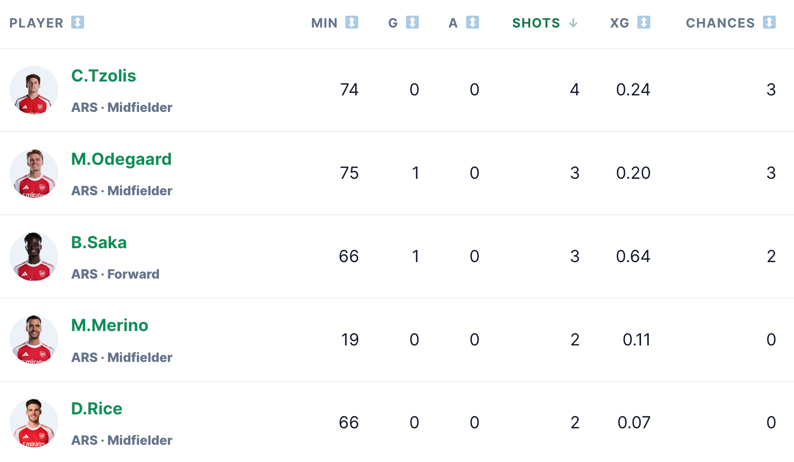Open M.Odegaard player link
The width and height of the screenshot is (794, 462).
tap(122, 159)
